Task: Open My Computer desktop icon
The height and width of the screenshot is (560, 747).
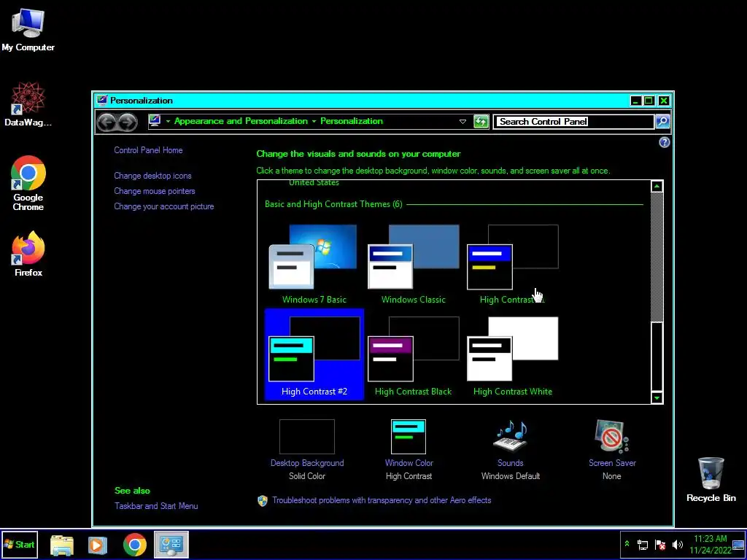Action: point(28,29)
